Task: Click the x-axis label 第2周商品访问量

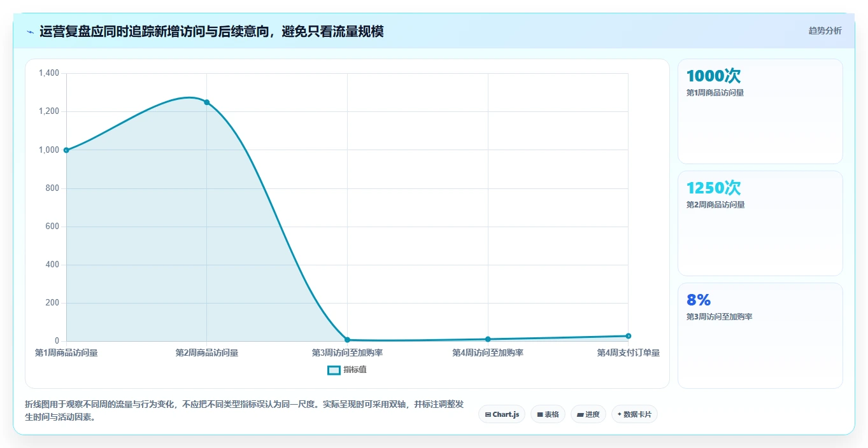Action: click(207, 353)
